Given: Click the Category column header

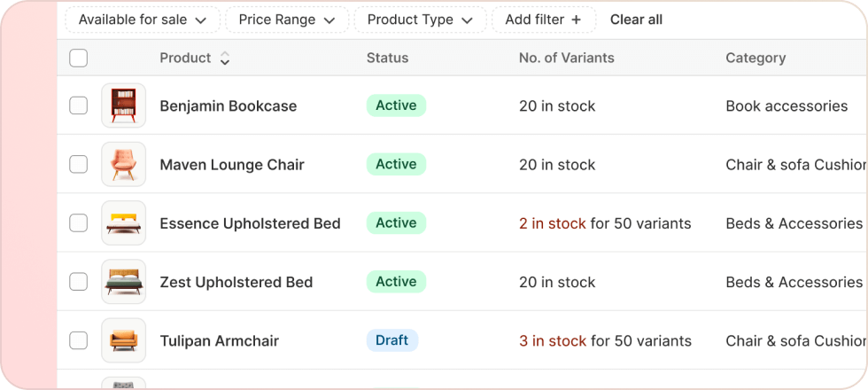Looking at the screenshot, I should click(755, 58).
